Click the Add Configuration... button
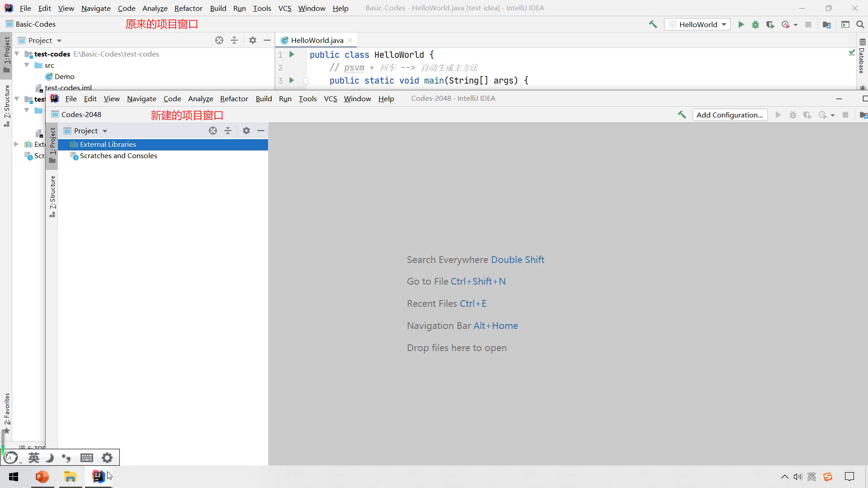 click(x=729, y=115)
